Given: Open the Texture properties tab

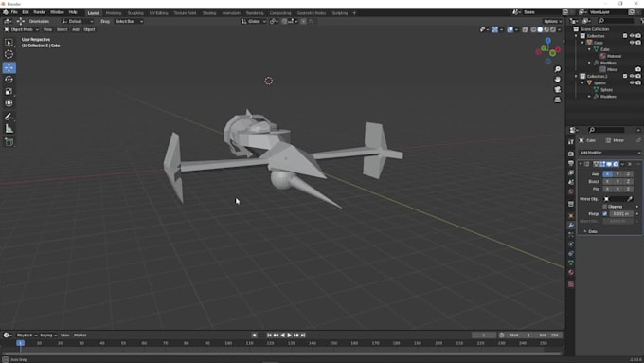Looking at the screenshot, I should tap(571, 284).
